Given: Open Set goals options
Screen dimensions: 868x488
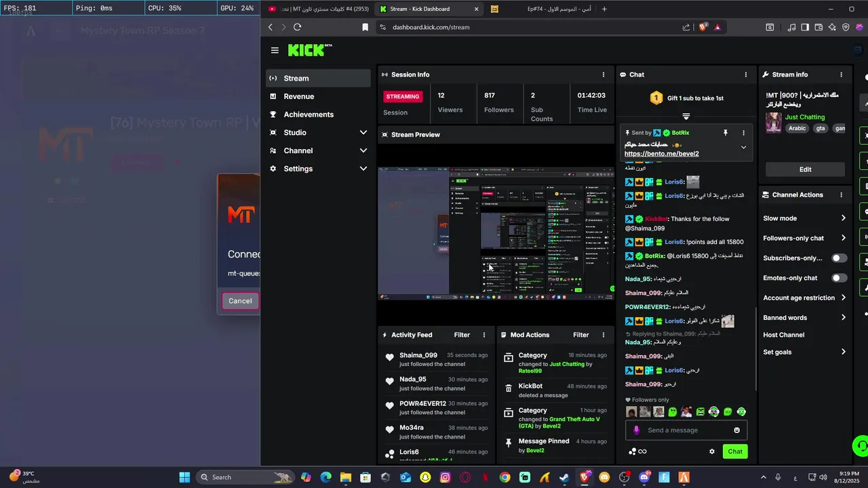Looking at the screenshot, I should pos(804,352).
